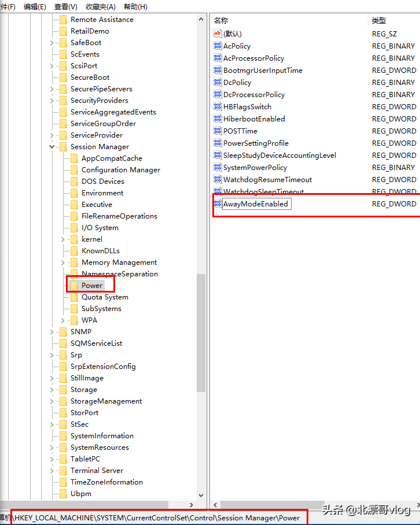Click the DcProcessorPolicy value icon
This screenshot has width=420, height=525.
tap(218, 94)
